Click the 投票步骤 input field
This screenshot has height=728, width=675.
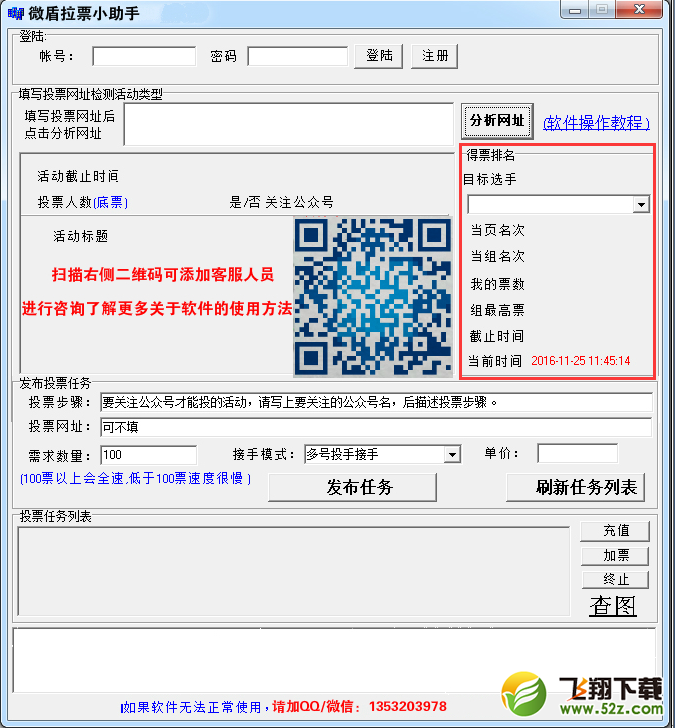click(x=376, y=402)
